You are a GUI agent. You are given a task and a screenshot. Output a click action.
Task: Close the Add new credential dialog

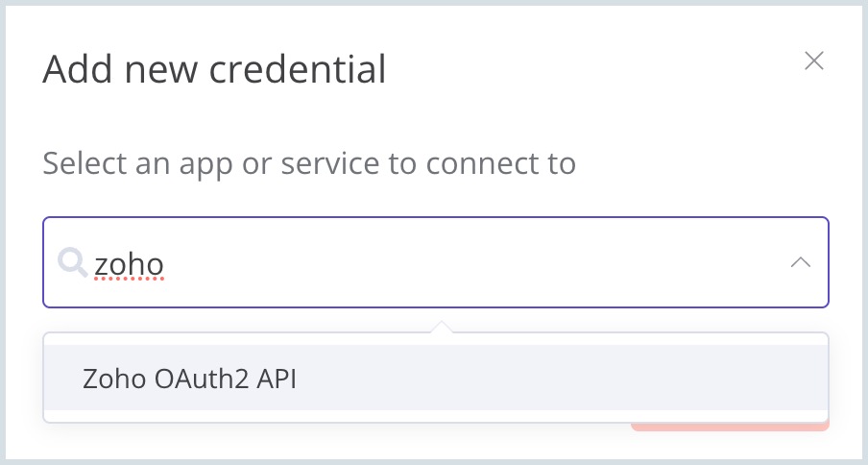(x=813, y=61)
